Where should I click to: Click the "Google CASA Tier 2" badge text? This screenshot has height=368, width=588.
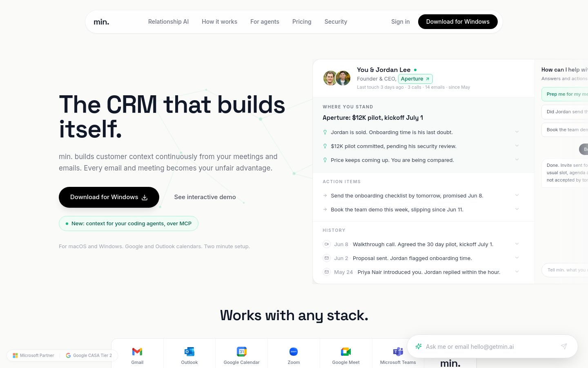click(92, 355)
